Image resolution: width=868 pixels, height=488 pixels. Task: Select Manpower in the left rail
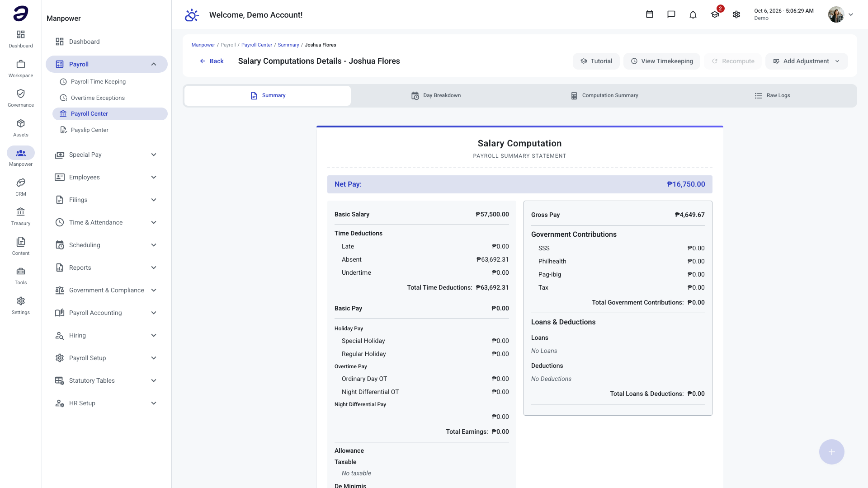21,157
